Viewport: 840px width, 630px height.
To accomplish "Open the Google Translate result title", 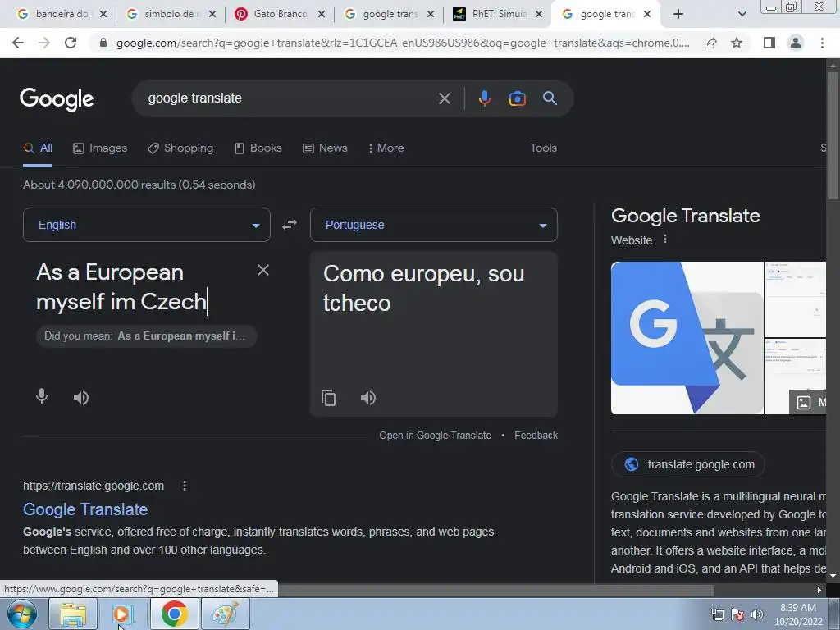I will pos(85,509).
